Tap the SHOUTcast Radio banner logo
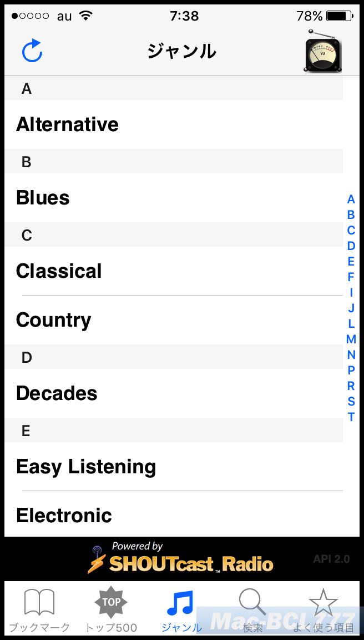364x640 pixels. pos(180,558)
